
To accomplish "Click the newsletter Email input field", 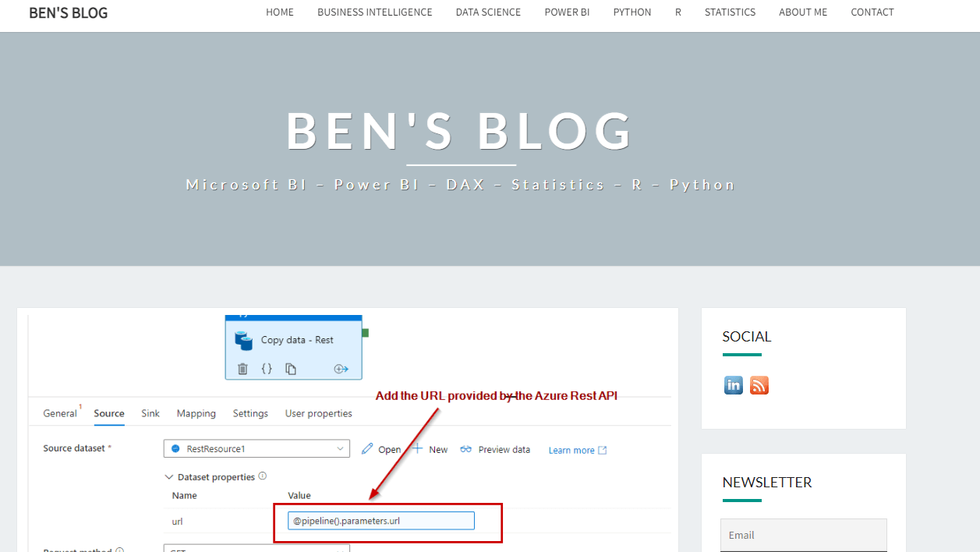I will tap(803, 535).
